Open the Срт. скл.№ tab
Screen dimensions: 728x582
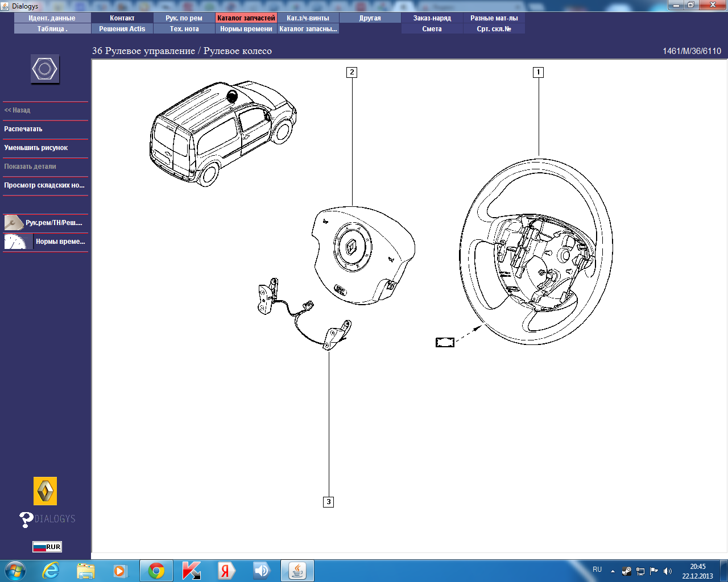point(494,29)
